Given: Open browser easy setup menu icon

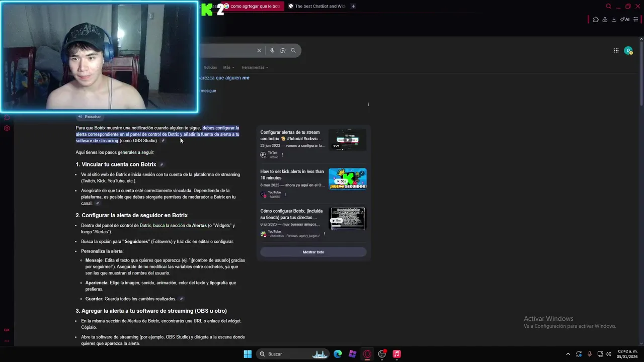Looking at the screenshot, I should tap(635, 20).
